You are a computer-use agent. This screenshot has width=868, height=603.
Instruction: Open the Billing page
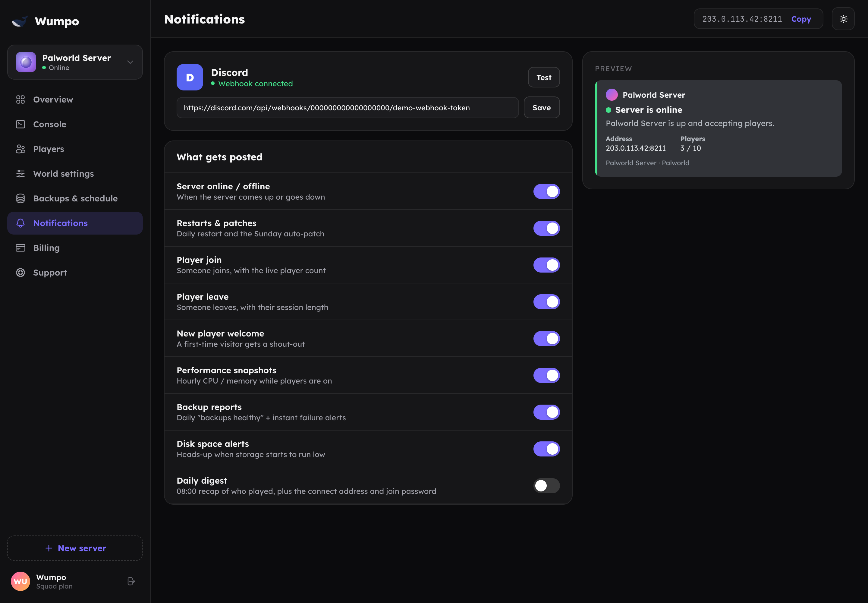click(x=75, y=248)
